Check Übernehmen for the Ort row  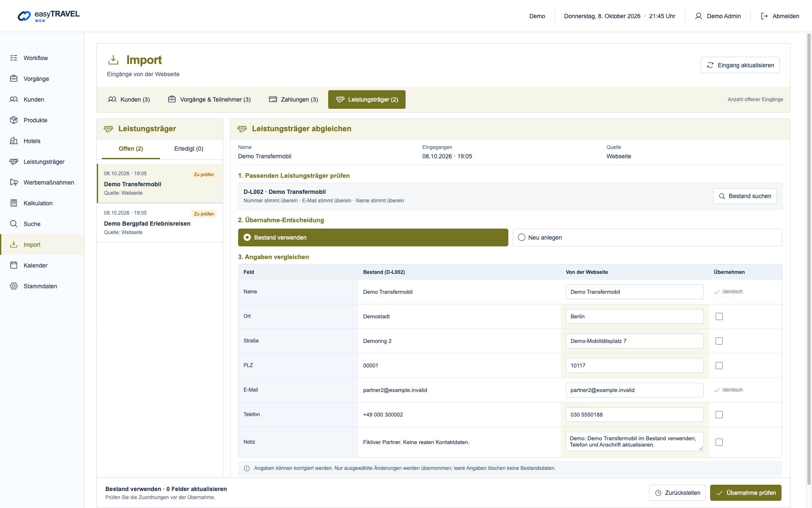point(719,317)
